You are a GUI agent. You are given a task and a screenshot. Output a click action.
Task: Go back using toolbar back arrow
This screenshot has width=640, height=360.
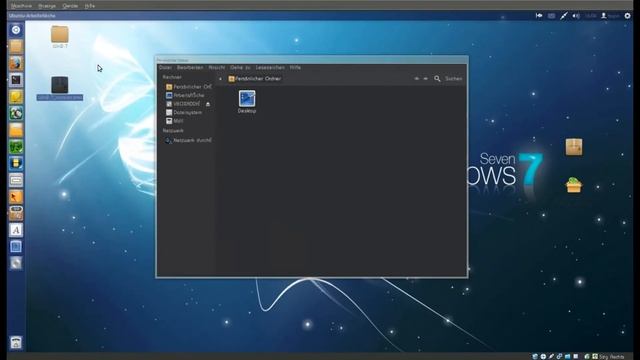point(416,78)
